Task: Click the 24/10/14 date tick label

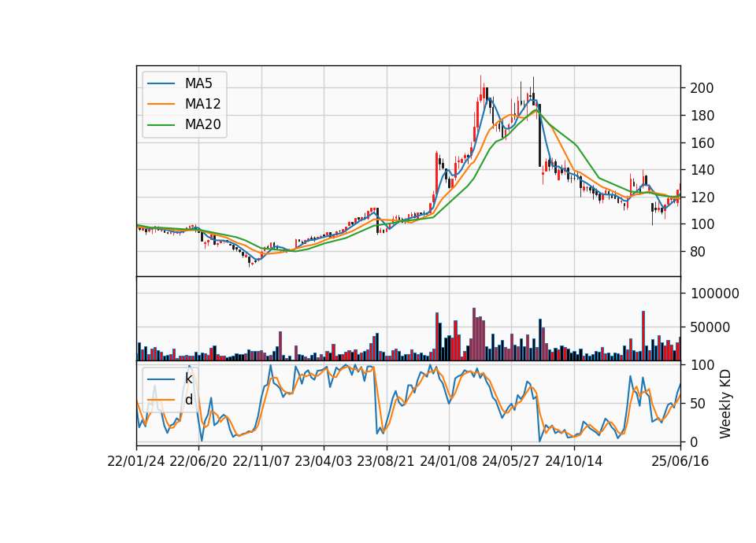Action: 574,462
